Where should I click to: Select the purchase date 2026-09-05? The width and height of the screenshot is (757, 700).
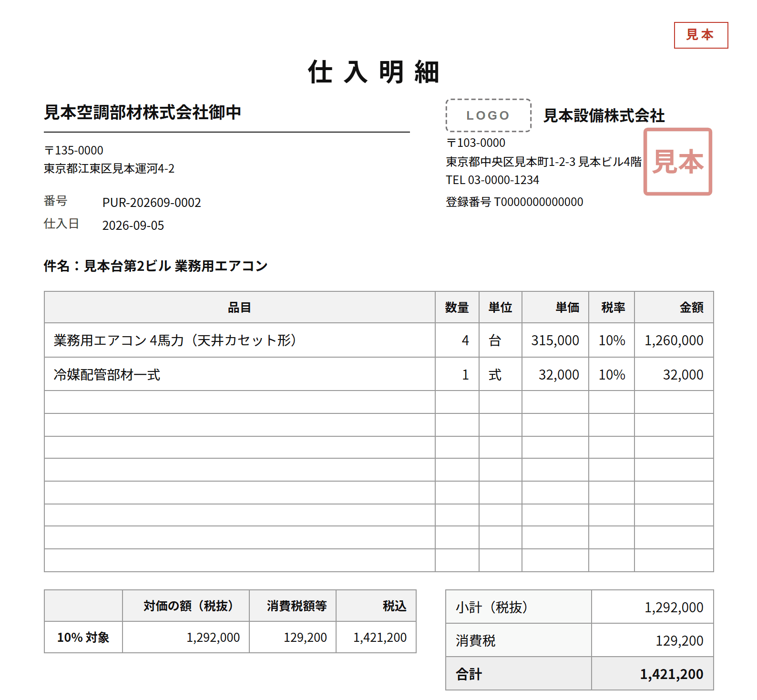click(x=133, y=226)
